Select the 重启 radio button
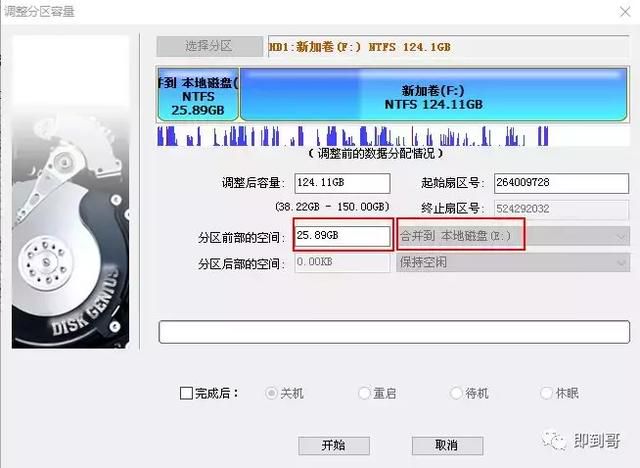The height and width of the screenshot is (468, 640). (364, 393)
